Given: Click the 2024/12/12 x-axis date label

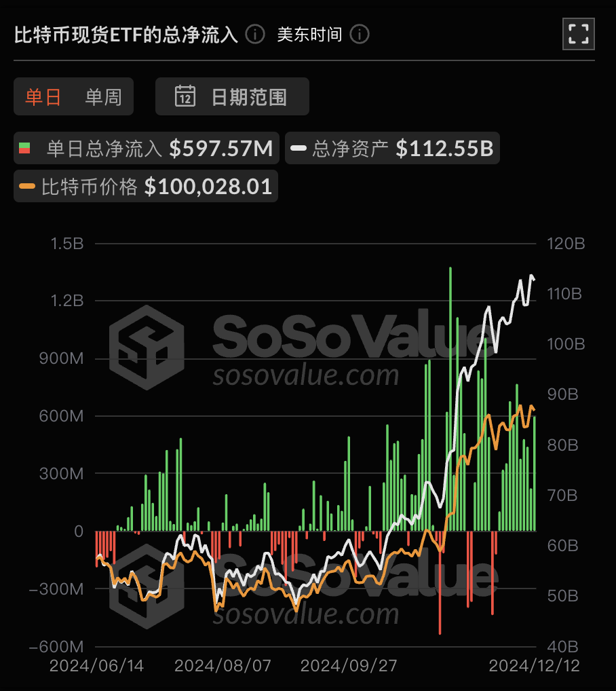Looking at the screenshot, I should 535,665.
